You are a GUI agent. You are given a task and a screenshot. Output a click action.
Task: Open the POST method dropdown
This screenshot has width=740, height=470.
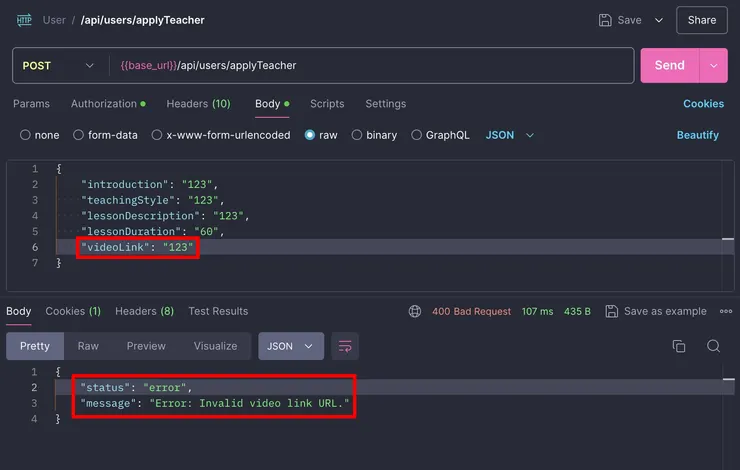(58, 66)
